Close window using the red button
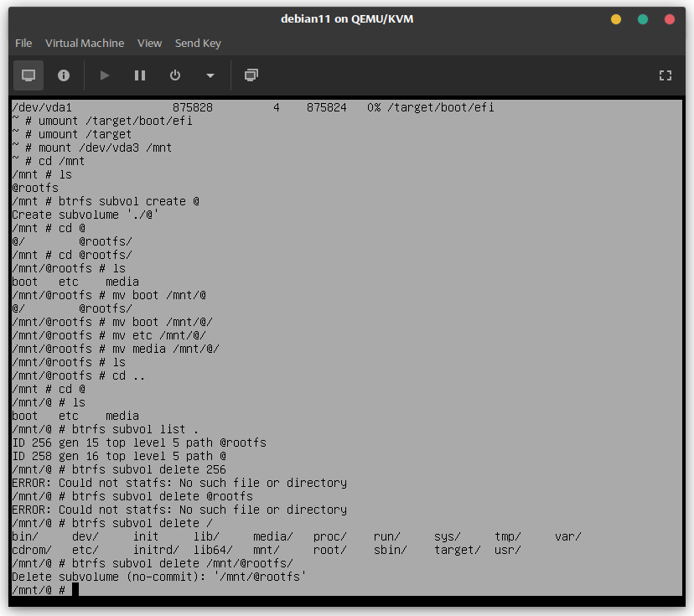The height and width of the screenshot is (616, 694). pos(670,19)
